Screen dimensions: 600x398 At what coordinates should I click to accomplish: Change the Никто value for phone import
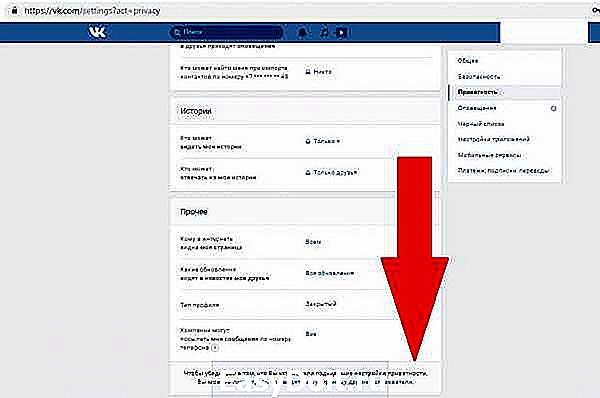(319, 72)
